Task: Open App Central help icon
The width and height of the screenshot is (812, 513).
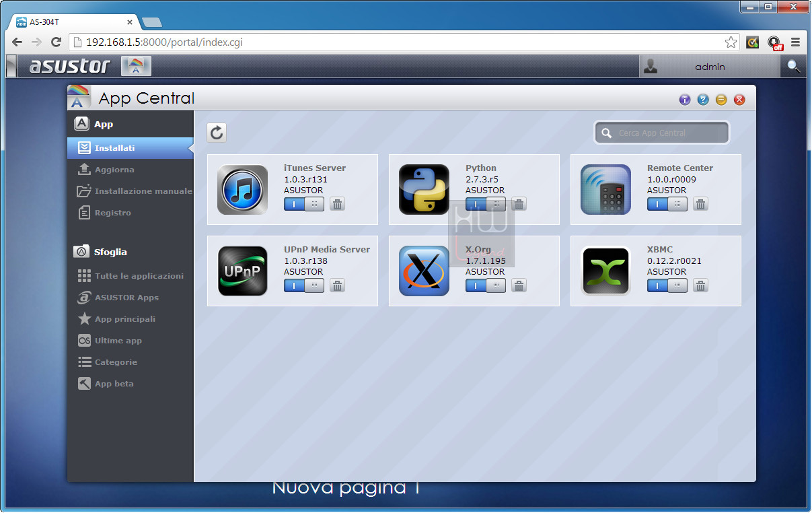Action: tap(703, 100)
